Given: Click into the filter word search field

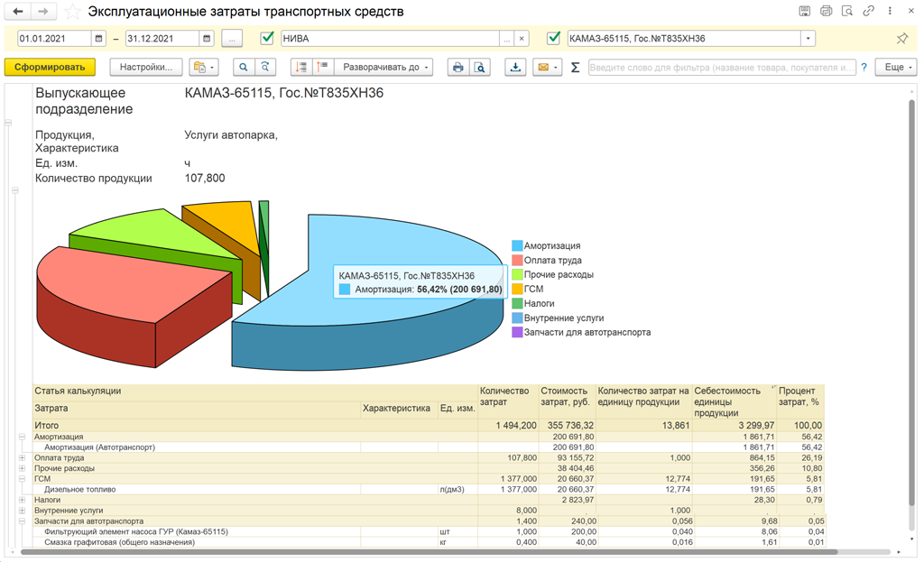Looking at the screenshot, I should click(x=722, y=68).
